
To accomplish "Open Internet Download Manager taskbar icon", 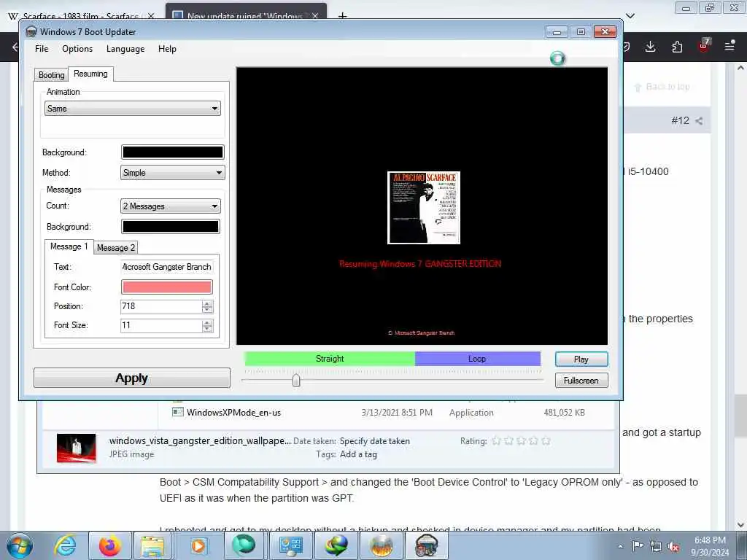I will coord(336,545).
